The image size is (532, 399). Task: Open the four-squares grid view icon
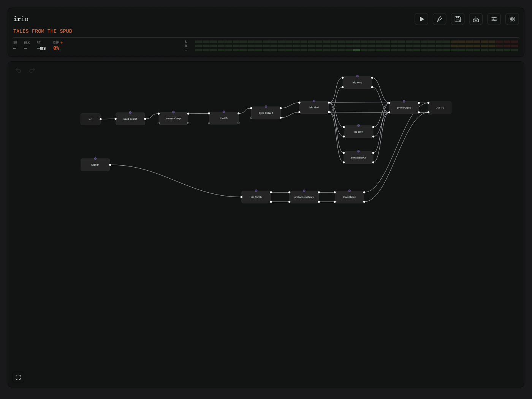512,19
